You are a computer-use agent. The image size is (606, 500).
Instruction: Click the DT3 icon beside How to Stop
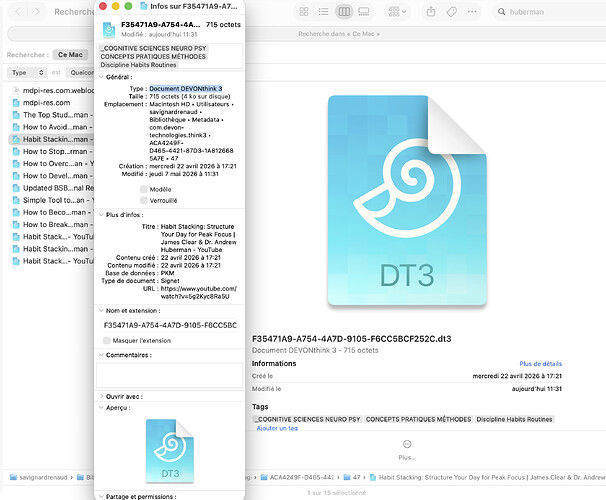[16, 151]
